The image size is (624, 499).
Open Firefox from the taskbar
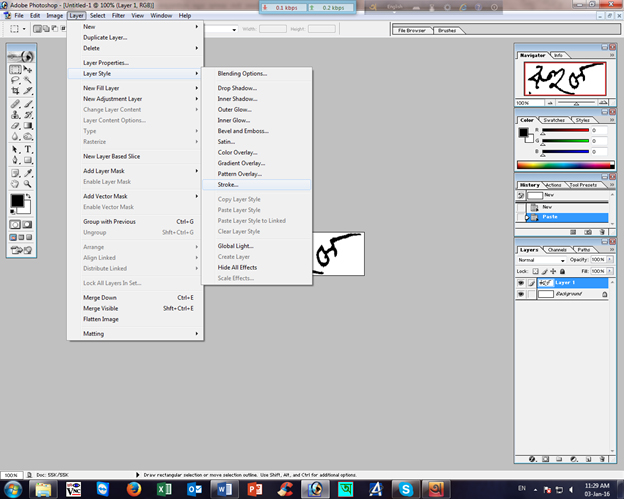click(x=134, y=489)
